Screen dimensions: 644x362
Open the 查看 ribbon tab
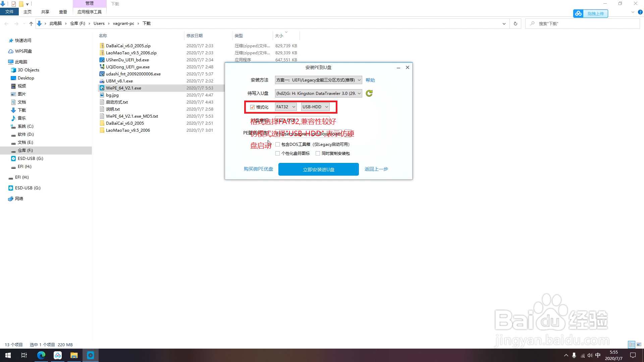click(63, 12)
